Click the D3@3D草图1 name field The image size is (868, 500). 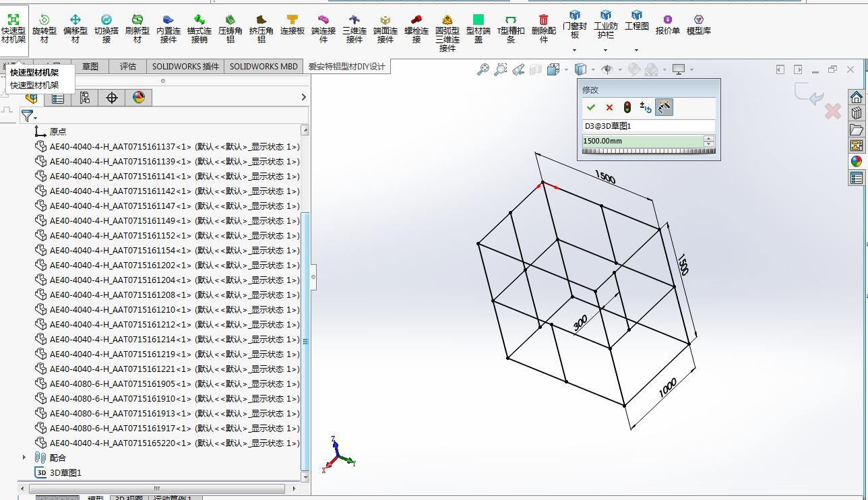click(x=648, y=125)
